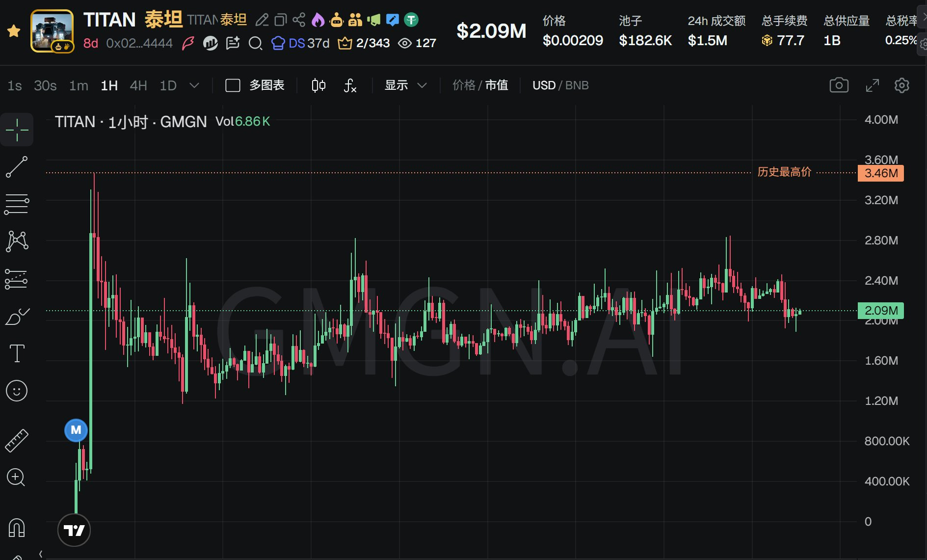Open the candlestick chart type selector
Image resolution: width=927 pixels, height=560 pixels.
coord(318,85)
